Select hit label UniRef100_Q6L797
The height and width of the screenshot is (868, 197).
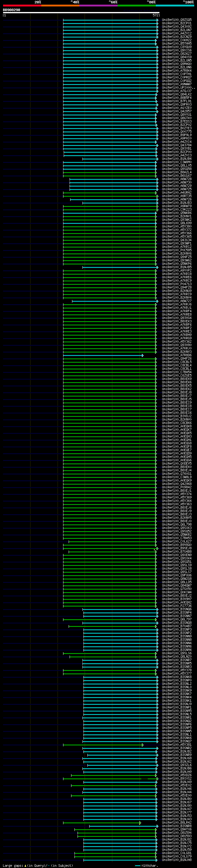[x=177, y=619]
